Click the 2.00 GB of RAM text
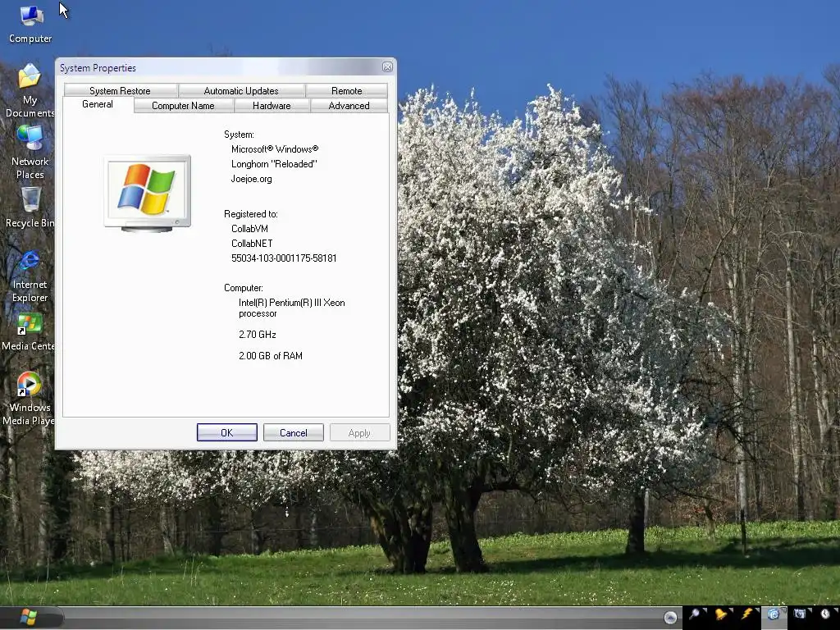This screenshot has width=840, height=630. coord(271,356)
